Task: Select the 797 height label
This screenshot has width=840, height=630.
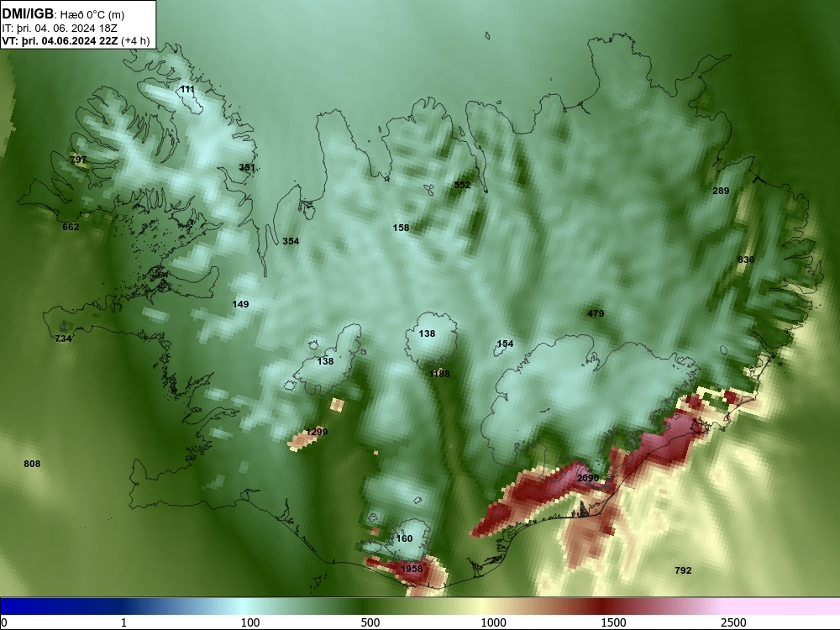Action: pos(78,160)
